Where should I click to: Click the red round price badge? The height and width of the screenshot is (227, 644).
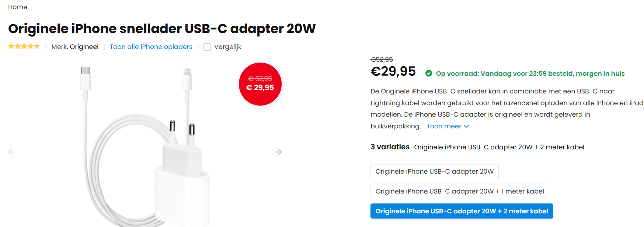point(260,84)
